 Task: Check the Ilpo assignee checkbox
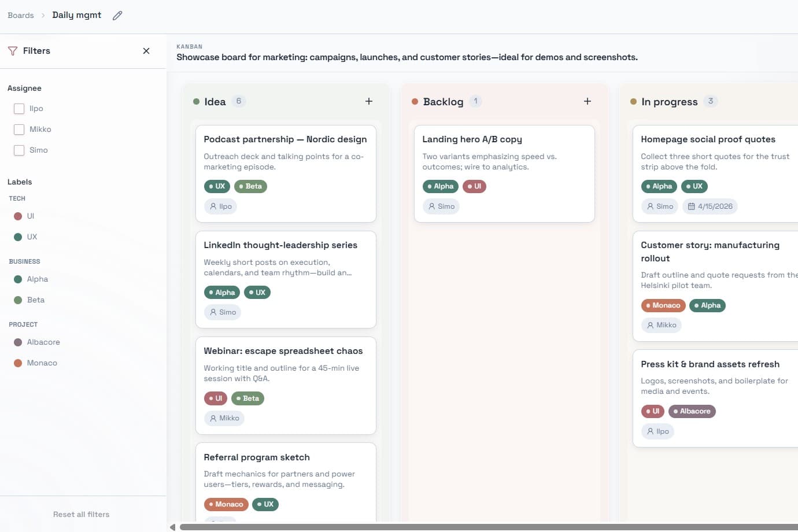click(19, 109)
